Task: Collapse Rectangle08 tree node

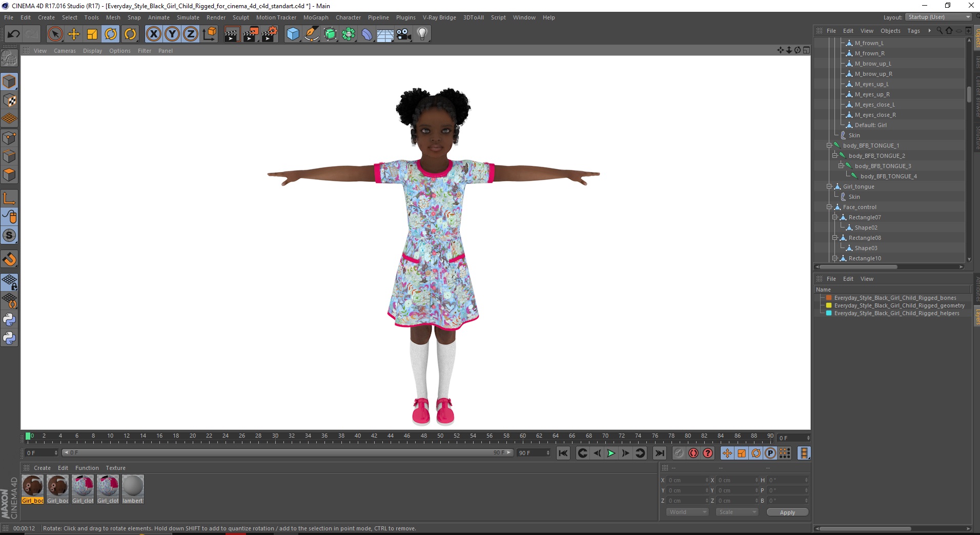Action: coord(834,238)
